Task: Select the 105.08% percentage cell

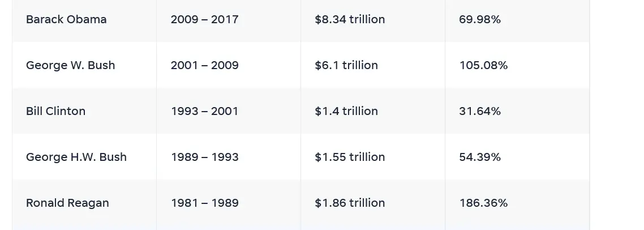Action: pos(483,65)
